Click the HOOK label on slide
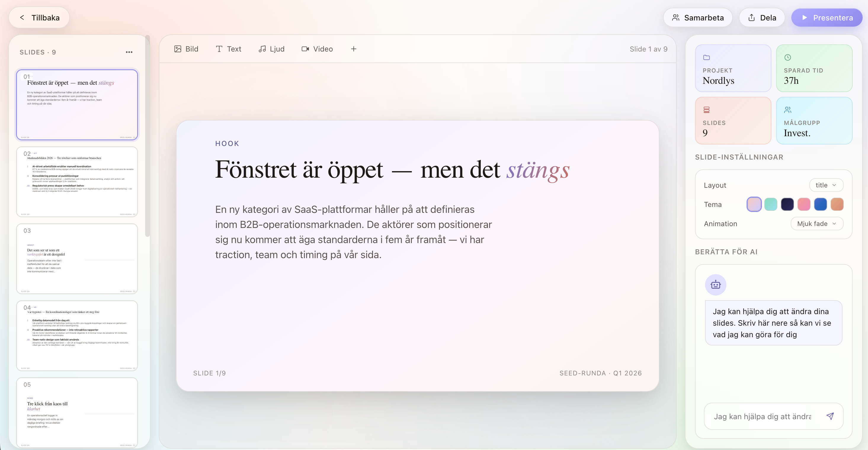The image size is (868, 450). 227,144
